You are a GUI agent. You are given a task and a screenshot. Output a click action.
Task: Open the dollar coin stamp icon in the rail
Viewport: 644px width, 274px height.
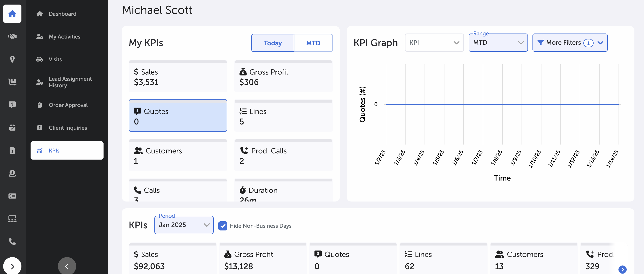coord(12,173)
